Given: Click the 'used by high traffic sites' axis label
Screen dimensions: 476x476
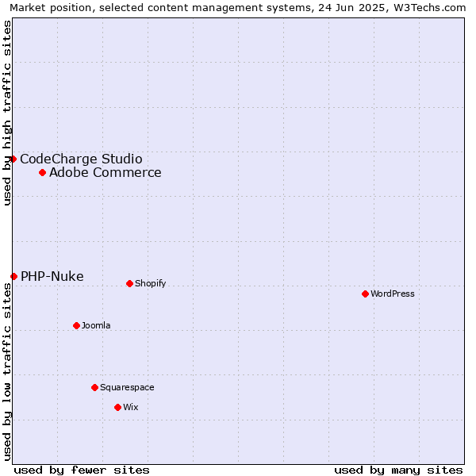Looking at the screenshot, I should (7, 113).
